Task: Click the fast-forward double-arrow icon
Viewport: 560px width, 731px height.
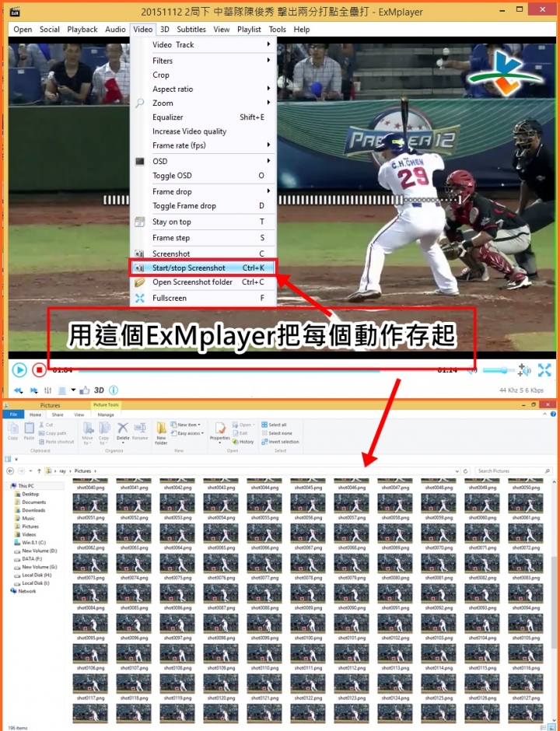Action: click(33, 390)
